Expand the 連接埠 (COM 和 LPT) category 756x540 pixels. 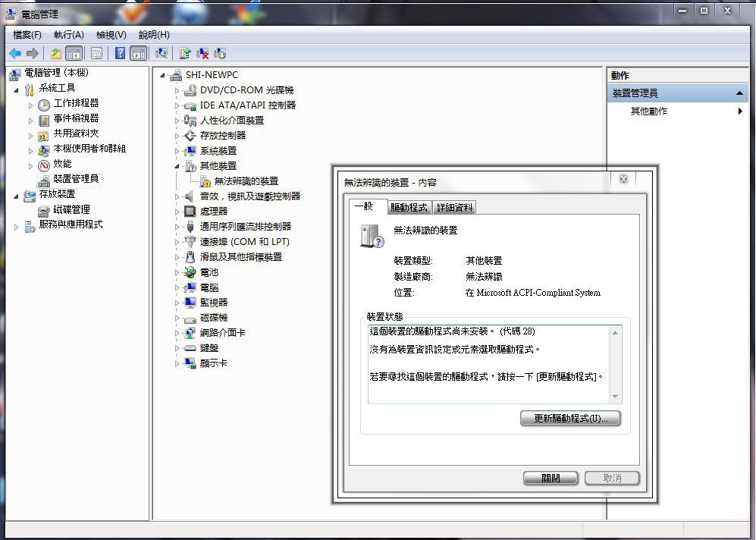[x=177, y=242]
